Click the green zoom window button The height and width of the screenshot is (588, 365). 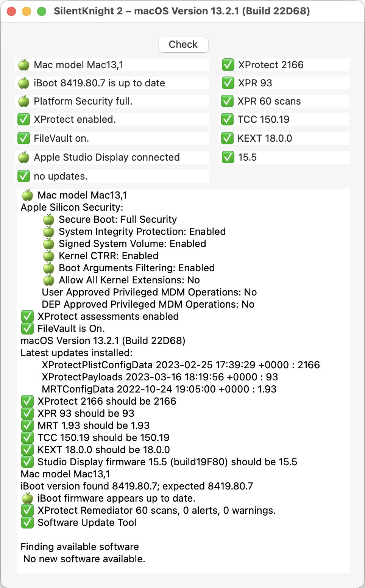42,11
